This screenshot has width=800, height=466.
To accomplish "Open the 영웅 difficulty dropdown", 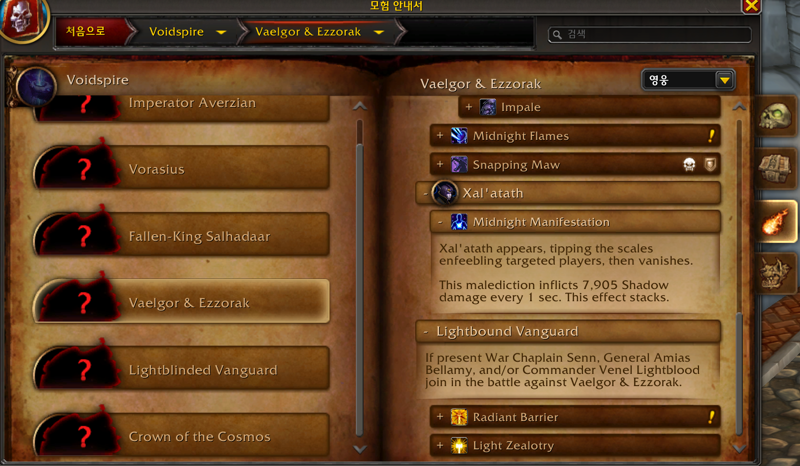I will pyautogui.click(x=688, y=80).
